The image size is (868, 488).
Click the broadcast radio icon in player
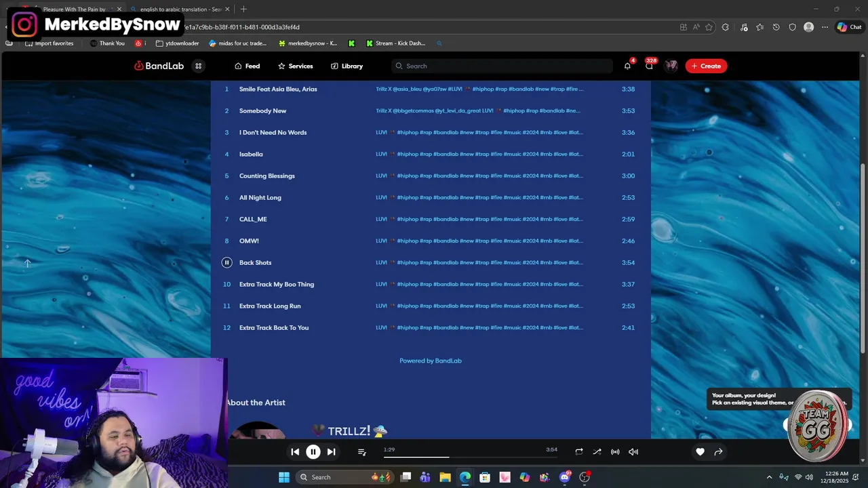[615, 451]
